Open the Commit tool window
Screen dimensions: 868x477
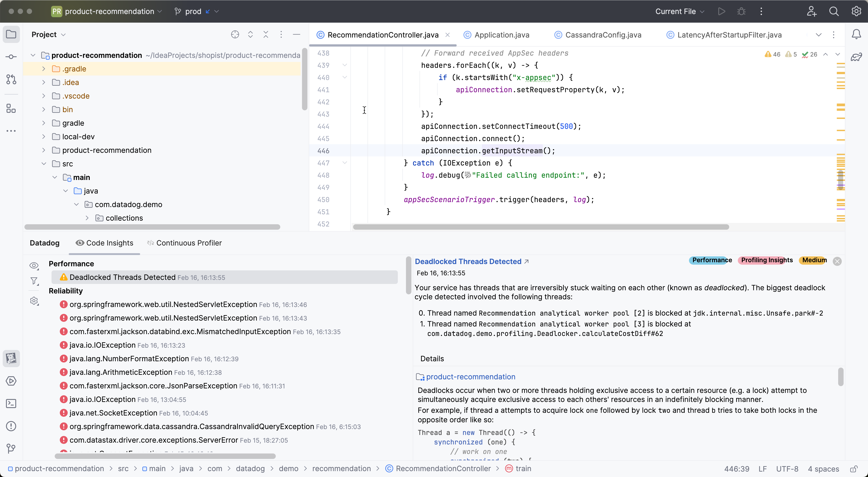(11, 56)
